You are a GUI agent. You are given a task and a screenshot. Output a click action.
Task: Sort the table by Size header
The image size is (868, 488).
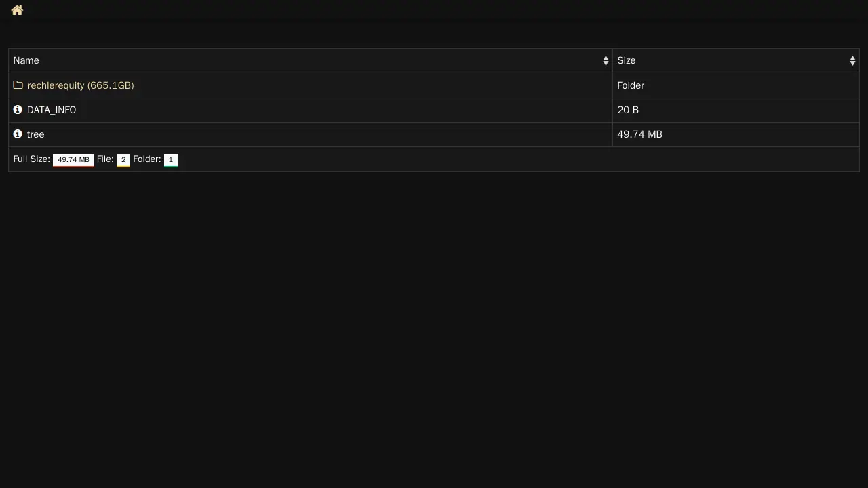pyautogui.click(x=627, y=60)
